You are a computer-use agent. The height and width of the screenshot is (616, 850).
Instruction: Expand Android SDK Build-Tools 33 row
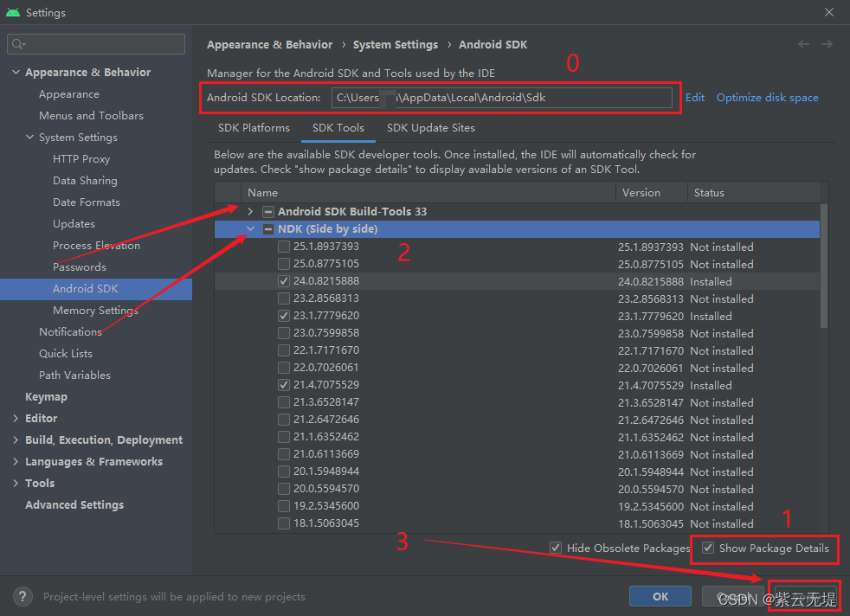point(250,212)
